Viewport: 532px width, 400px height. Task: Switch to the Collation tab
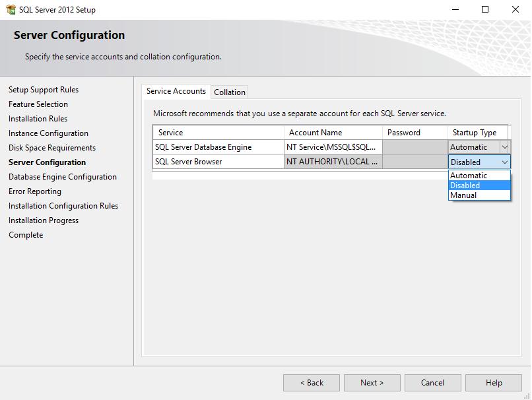[229, 92]
